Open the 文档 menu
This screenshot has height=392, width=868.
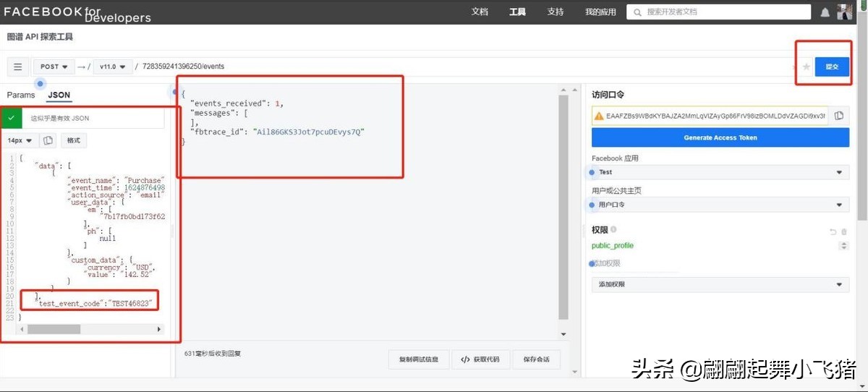[x=480, y=12]
